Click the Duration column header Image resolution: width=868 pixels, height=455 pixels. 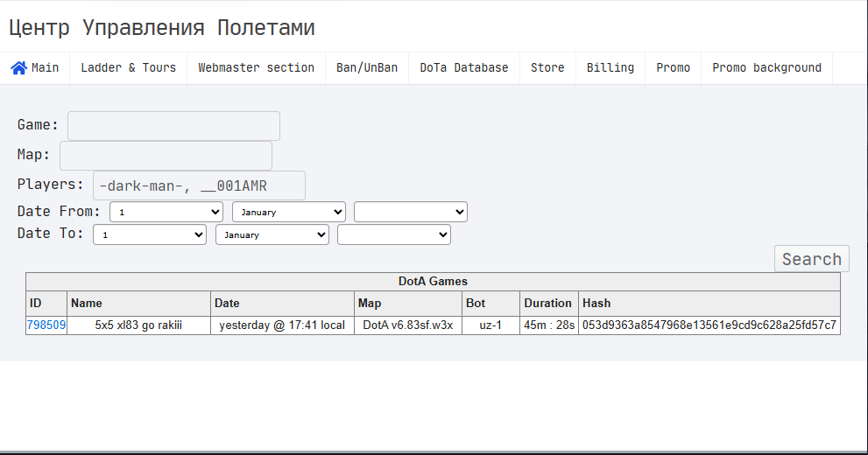547,303
